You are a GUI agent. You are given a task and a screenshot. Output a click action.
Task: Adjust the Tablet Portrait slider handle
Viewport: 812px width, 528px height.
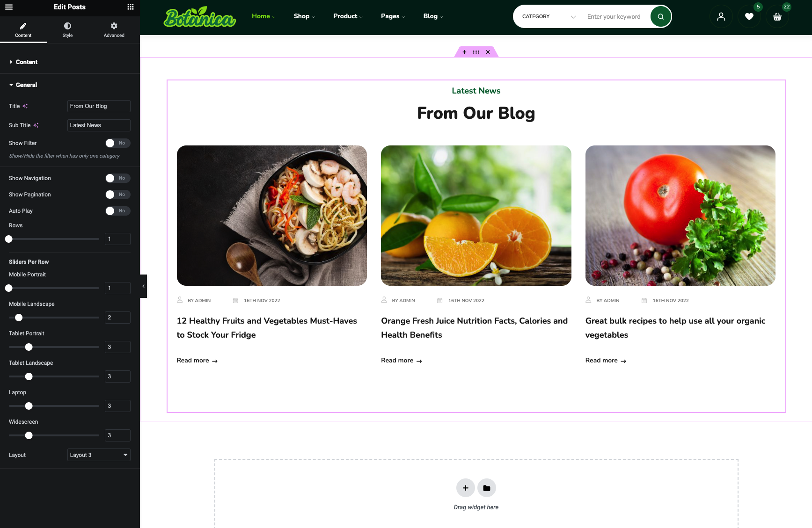click(x=29, y=347)
